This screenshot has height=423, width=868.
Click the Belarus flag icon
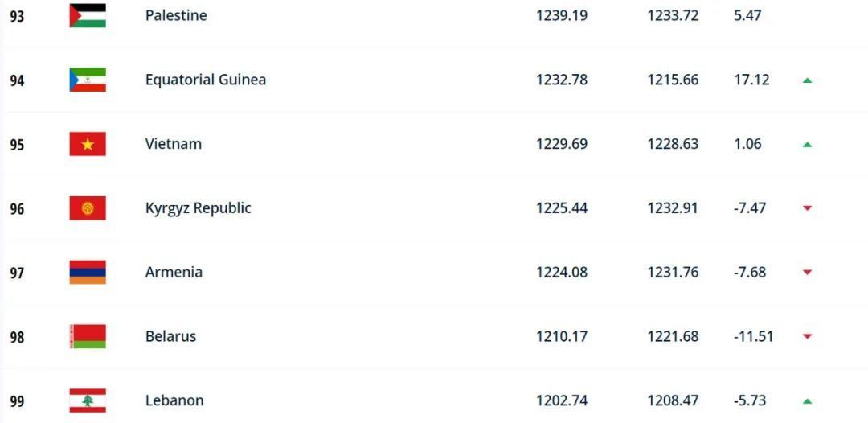pyautogui.click(x=88, y=336)
